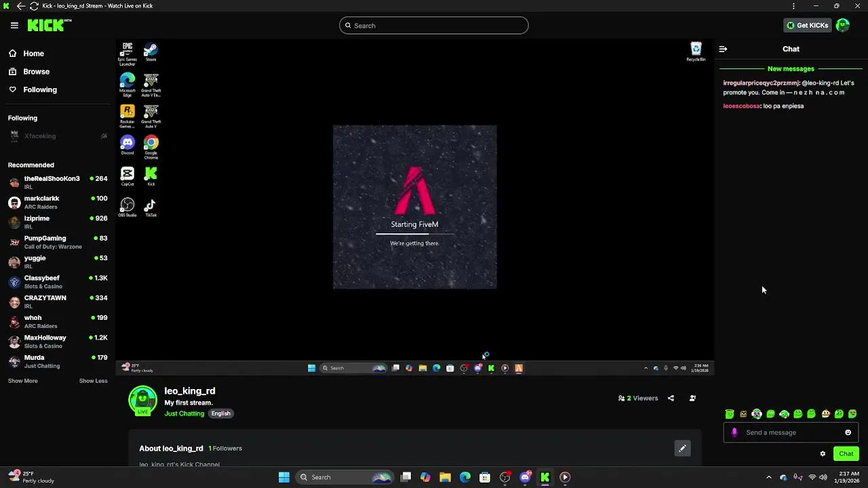Focus the Send a message field
The height and width of the screenshot is (488, 868).
[x=791, y=432]
